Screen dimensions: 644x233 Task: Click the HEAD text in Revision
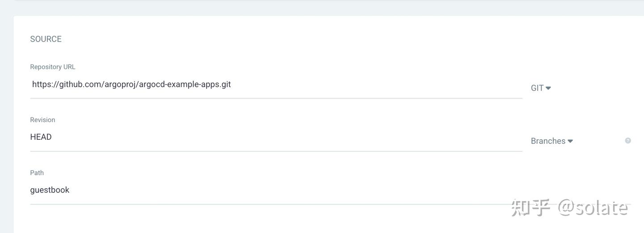click(41, 137)
